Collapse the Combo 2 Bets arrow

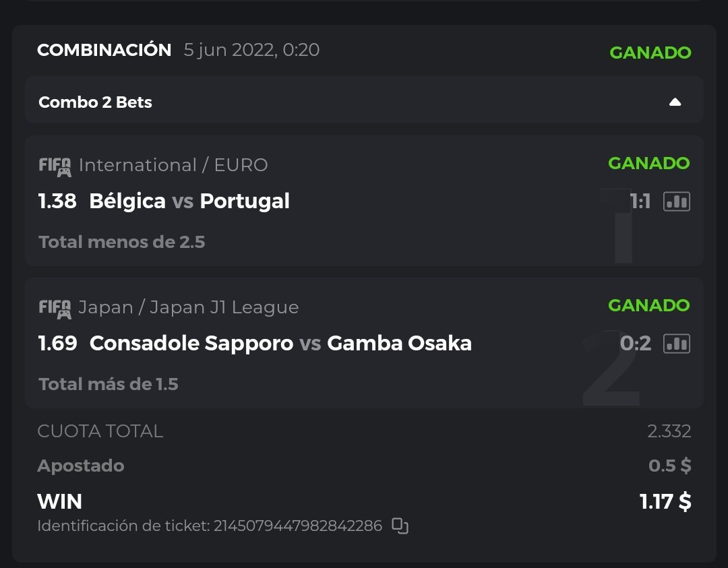[675, 102]
